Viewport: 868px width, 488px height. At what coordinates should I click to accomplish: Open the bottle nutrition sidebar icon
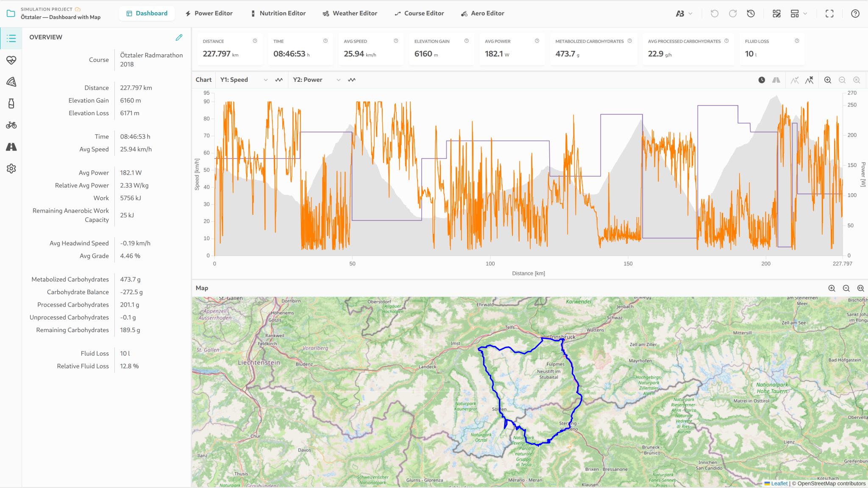click(11, 103)
